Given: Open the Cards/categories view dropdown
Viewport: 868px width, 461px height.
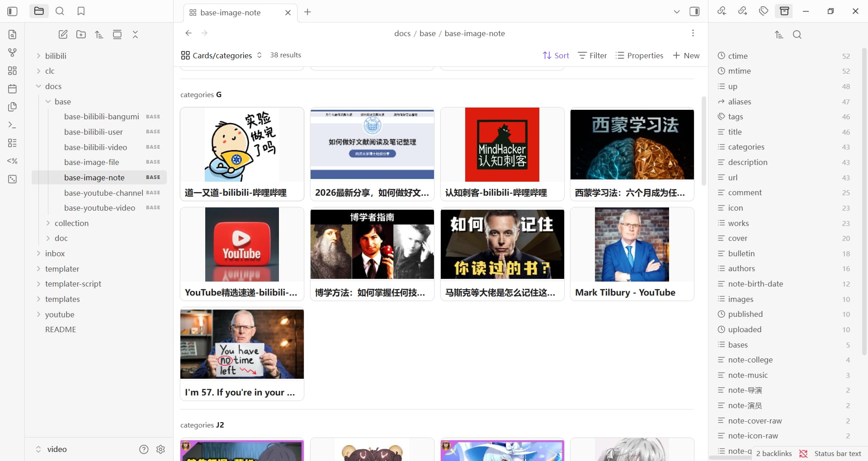Looking at the screenshot, I should click(222, 55).
